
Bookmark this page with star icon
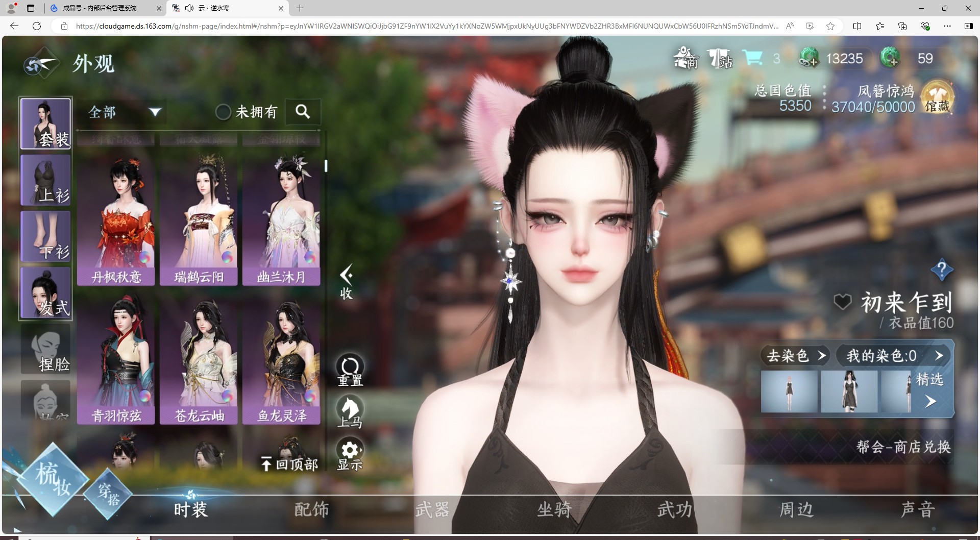pyautogui.click(x=830, y=26)
